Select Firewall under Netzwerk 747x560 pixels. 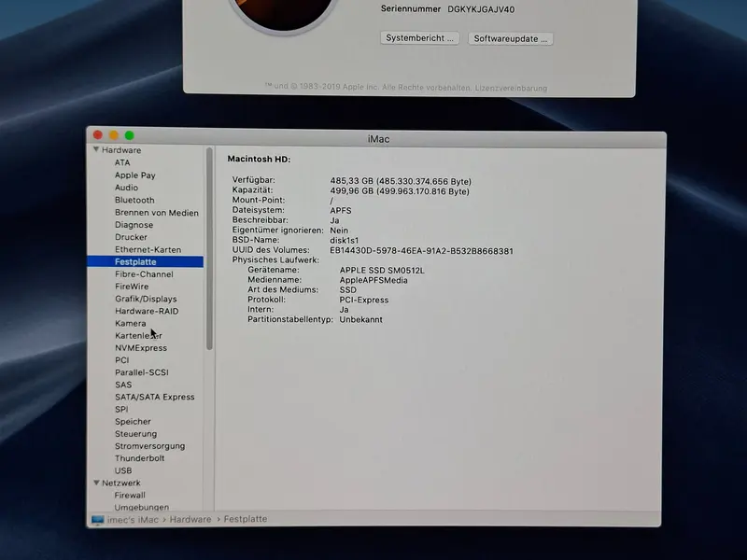tap(130, 496)
